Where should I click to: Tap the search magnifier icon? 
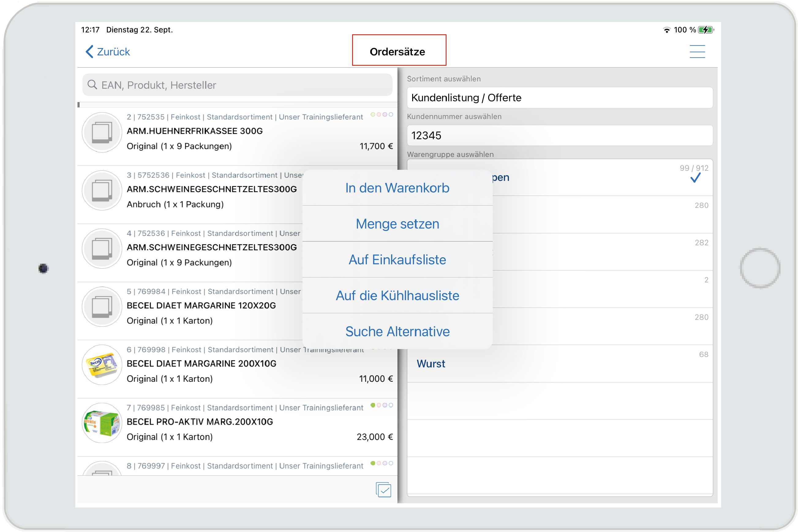point(92,84)
